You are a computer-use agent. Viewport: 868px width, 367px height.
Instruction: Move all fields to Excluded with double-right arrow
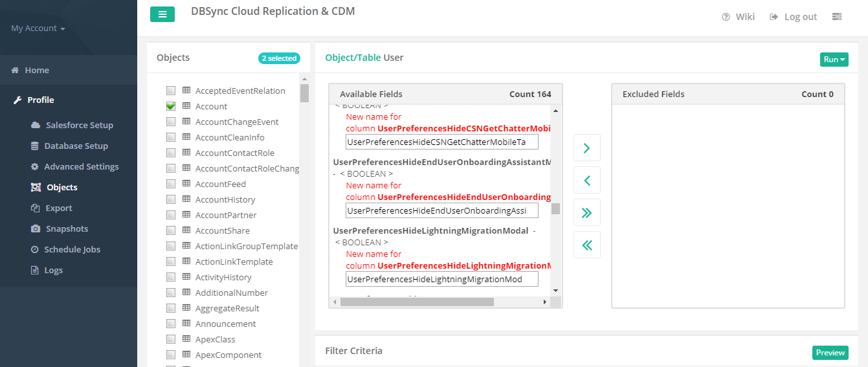click(586, 213)
